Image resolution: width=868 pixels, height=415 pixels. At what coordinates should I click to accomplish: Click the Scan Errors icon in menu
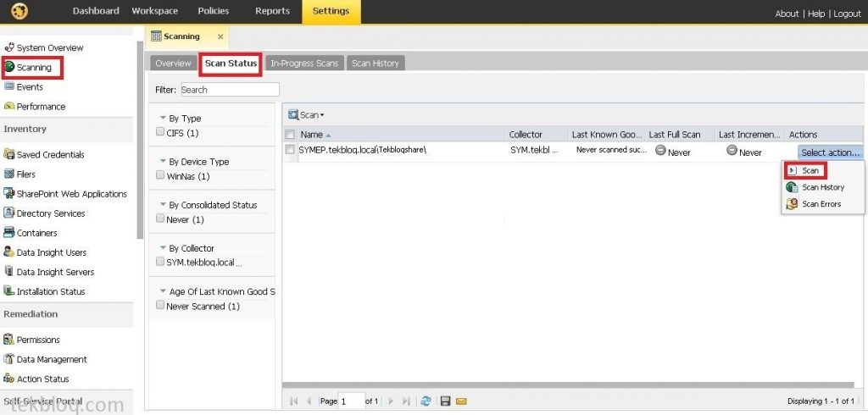793,203
